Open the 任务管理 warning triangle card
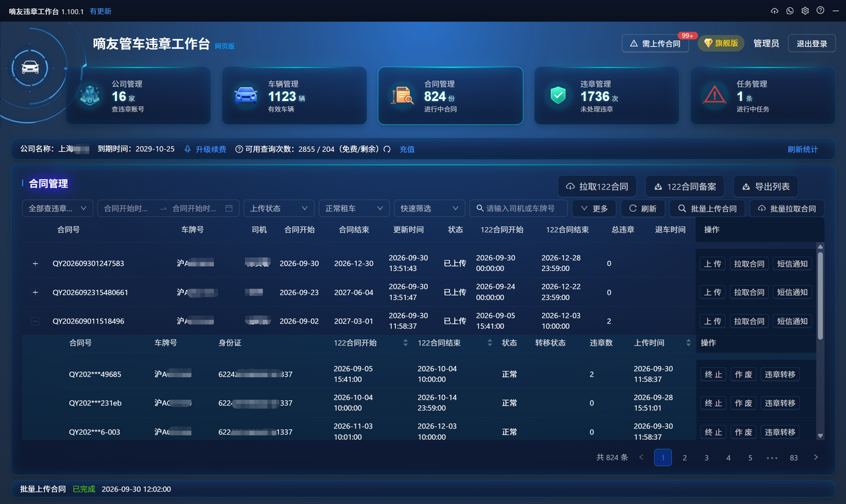The width and height of the screenshot is (846, 504). coord(763,95)
